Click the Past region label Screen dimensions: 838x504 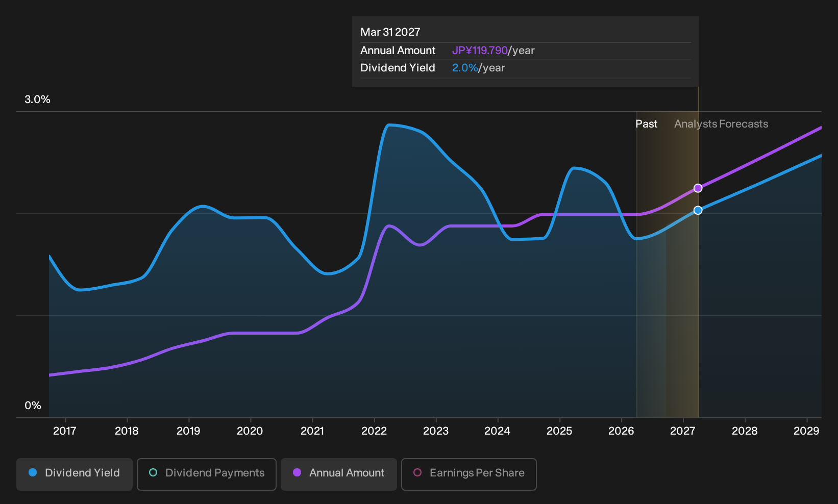pyautogui.click(x=646, y=124)
